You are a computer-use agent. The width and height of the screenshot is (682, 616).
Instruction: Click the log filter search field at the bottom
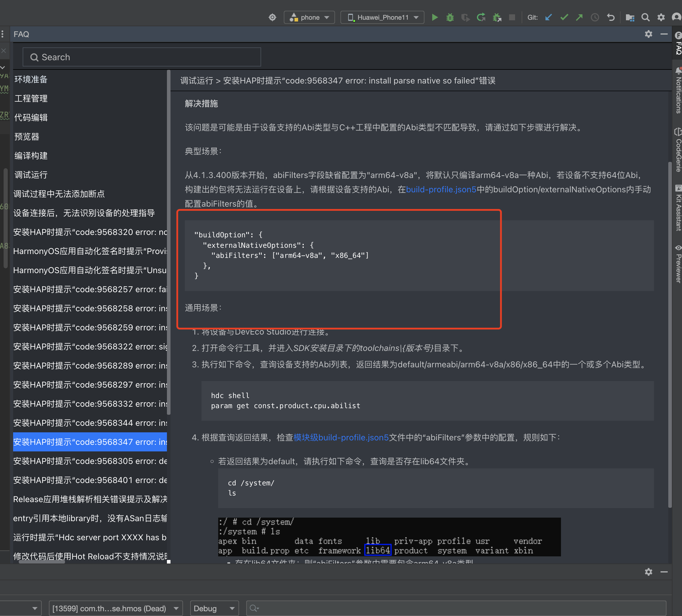[456, 609]
